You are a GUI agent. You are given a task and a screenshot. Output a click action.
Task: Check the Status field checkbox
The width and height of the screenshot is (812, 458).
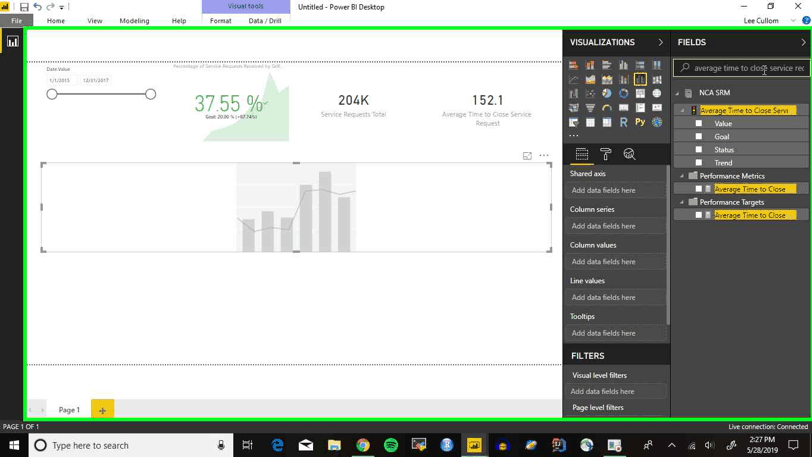pos(699,149)
